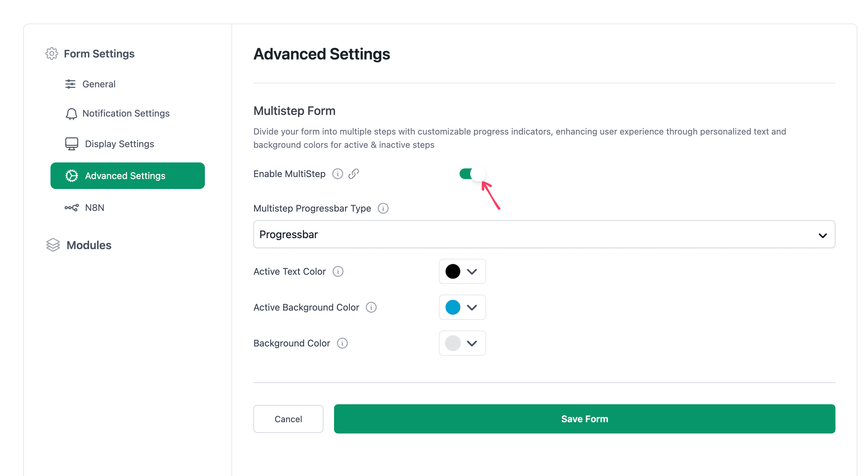Screen dimensions: 868x476
Task: Click the Advanced Settings cog icon
Action: 71,176
